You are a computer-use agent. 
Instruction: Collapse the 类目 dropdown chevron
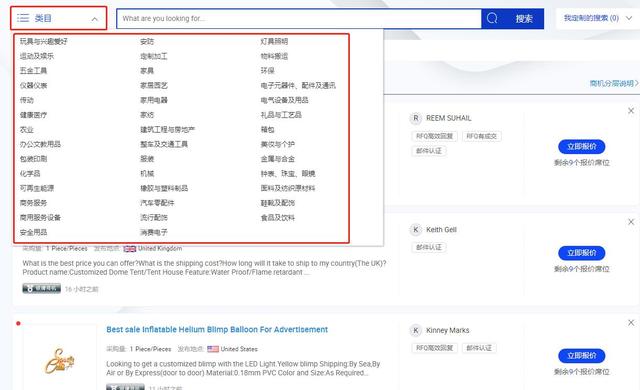click(x=94, y=19)
